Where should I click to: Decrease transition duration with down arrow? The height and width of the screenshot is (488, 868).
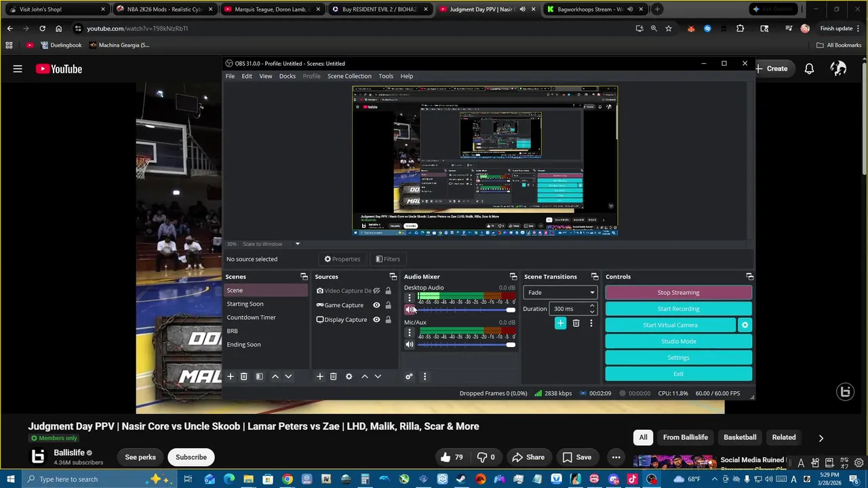592,312
